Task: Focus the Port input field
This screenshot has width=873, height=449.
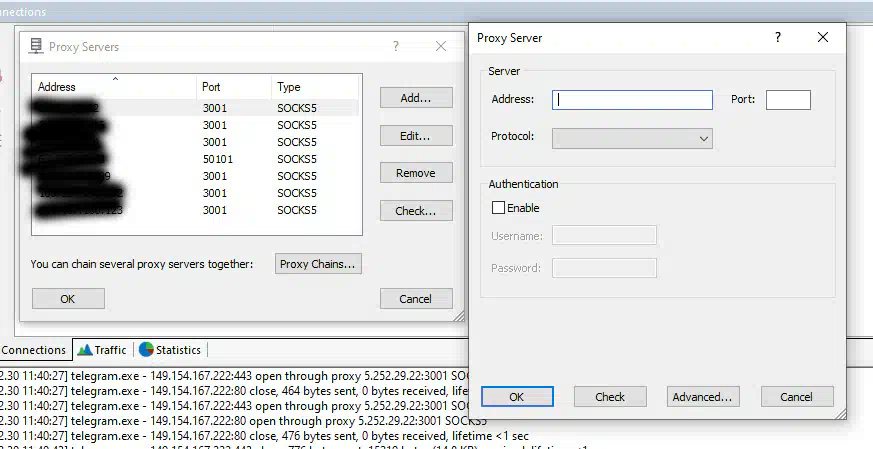Action: 788,100
